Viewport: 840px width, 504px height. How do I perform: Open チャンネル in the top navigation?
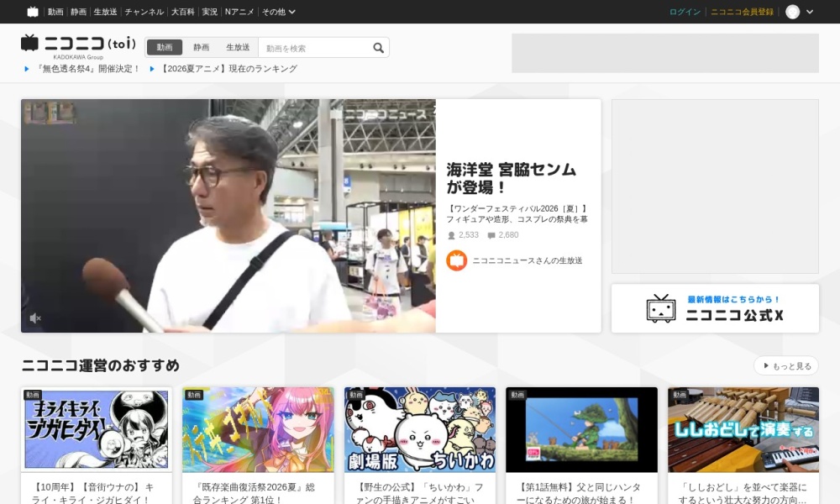point(144,12)
